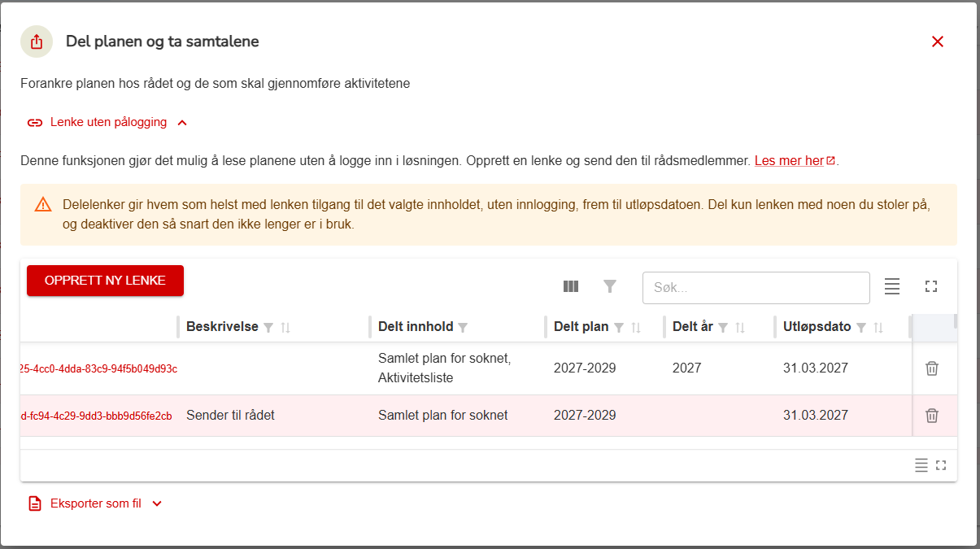Open the row density icon in the table footer
Screen dimensions: 980x549
(921, 465)
